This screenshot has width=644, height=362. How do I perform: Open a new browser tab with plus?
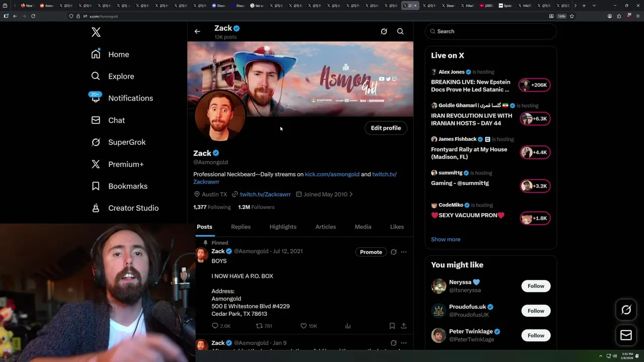pos(584,6)
